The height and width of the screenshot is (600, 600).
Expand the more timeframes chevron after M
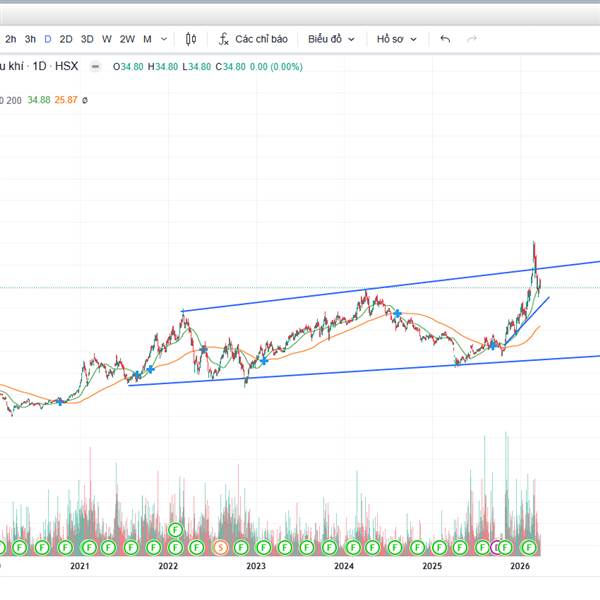pos(164,39)
